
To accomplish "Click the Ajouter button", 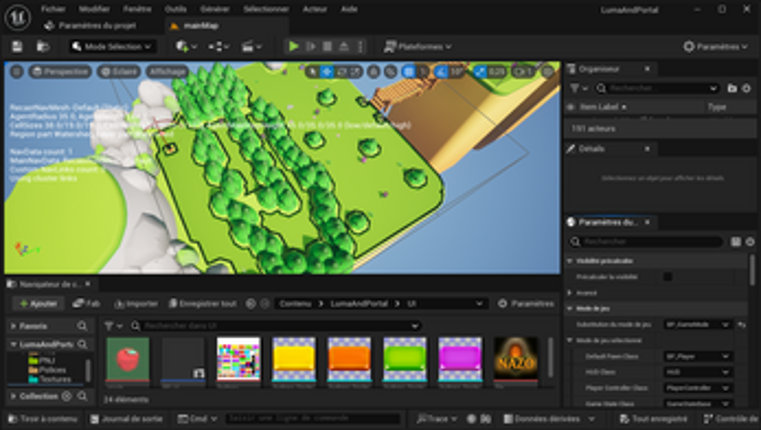I will coord(38,303).
